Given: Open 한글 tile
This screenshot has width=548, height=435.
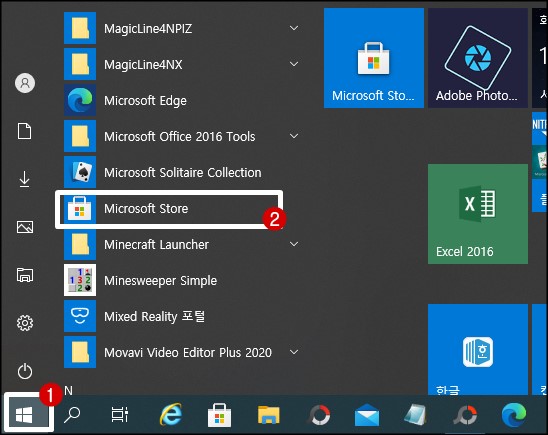Looking at the screenshot, I should [x=478, y=349].
